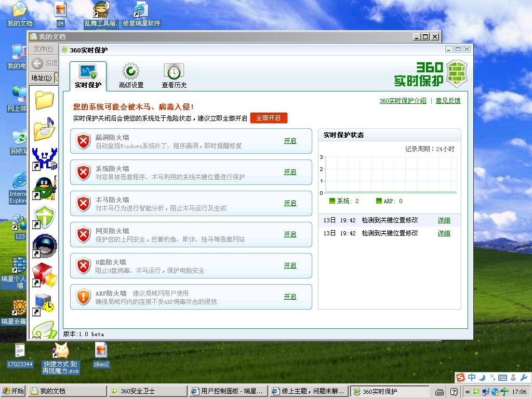Click the red shield icon of 系统防火墙
Viewport: 532px width, 399px height.
click(84, 172)
